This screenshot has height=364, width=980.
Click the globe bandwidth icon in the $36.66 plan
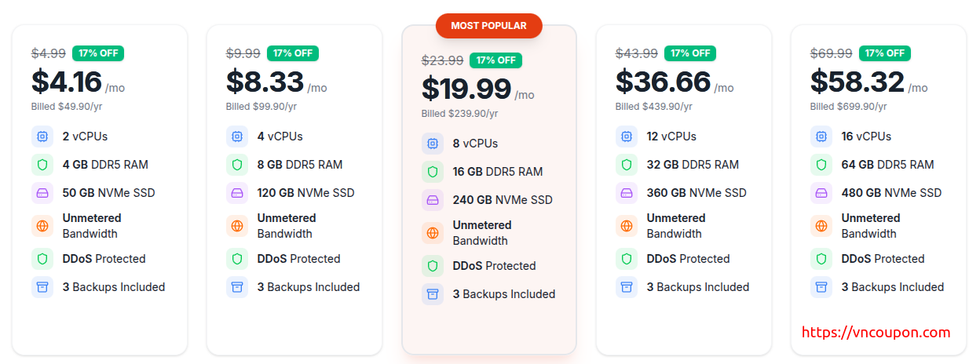click(x=627, y=226)
